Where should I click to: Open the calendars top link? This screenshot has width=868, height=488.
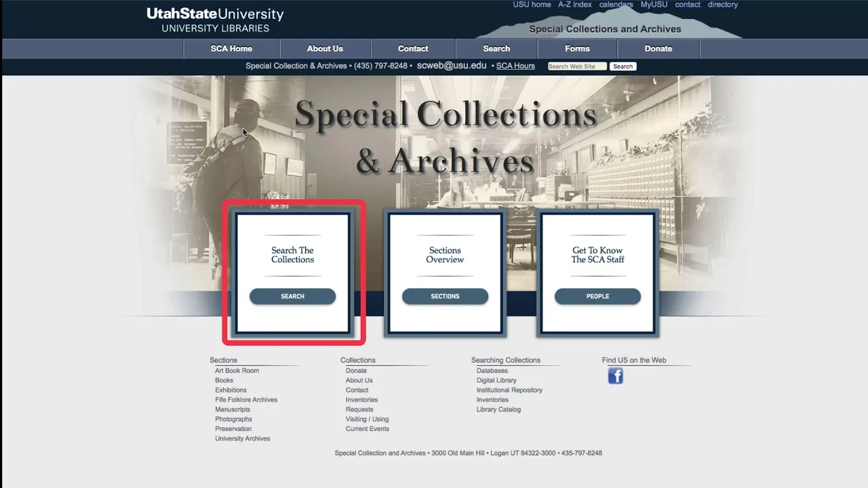(x=616, y=5)
